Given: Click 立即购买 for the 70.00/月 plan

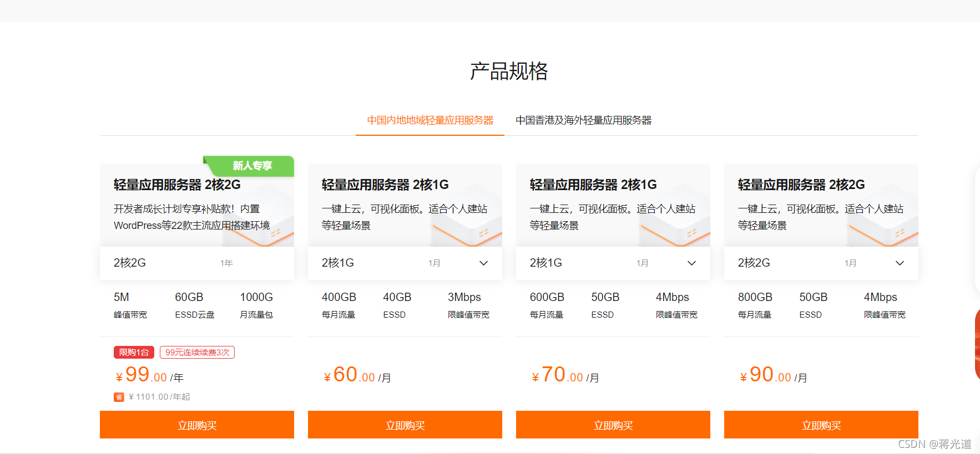Looking at the screenshot, I should tap(613, 425).
